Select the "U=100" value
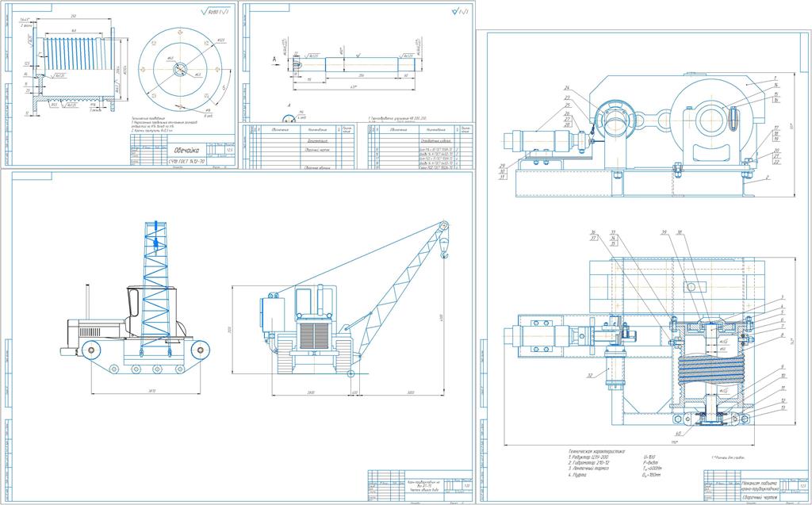This screenshot has width=812, height=505. (650, 457)
